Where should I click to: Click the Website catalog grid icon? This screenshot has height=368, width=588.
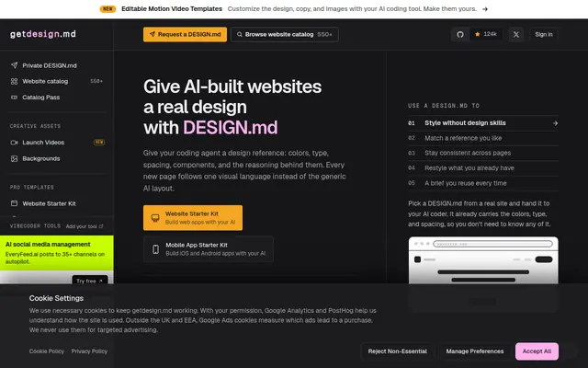15,82
